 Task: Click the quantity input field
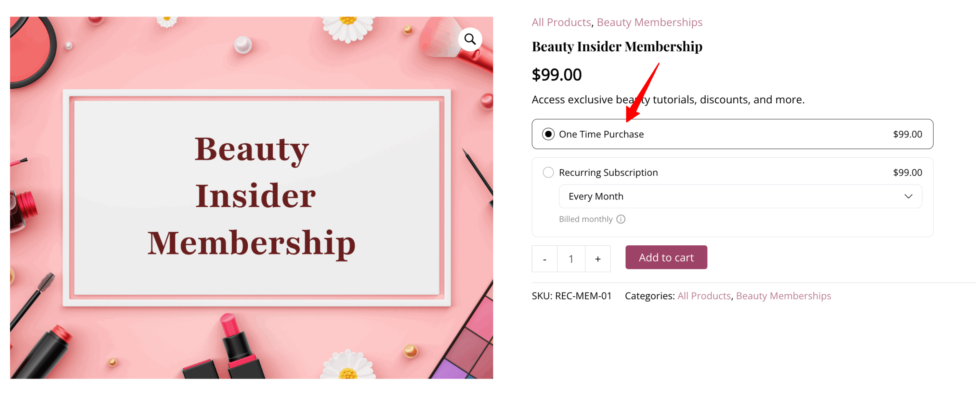(x=571, y=259)
